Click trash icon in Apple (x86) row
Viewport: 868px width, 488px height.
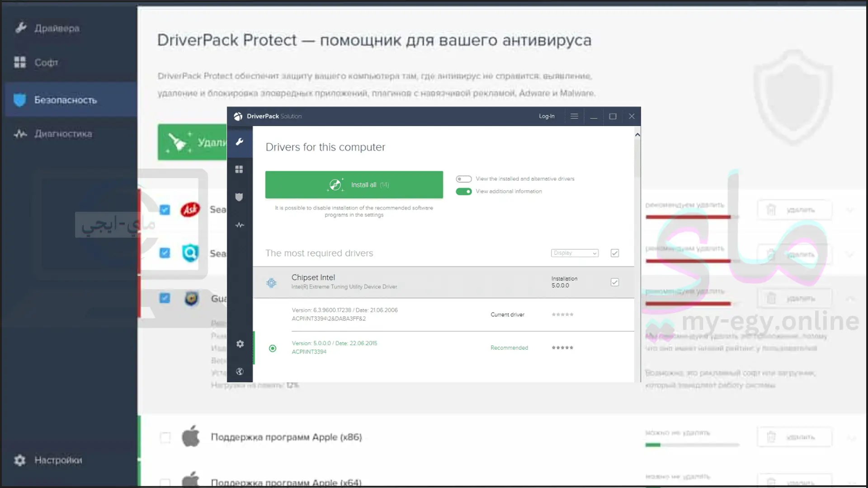(x=771, y=437)
